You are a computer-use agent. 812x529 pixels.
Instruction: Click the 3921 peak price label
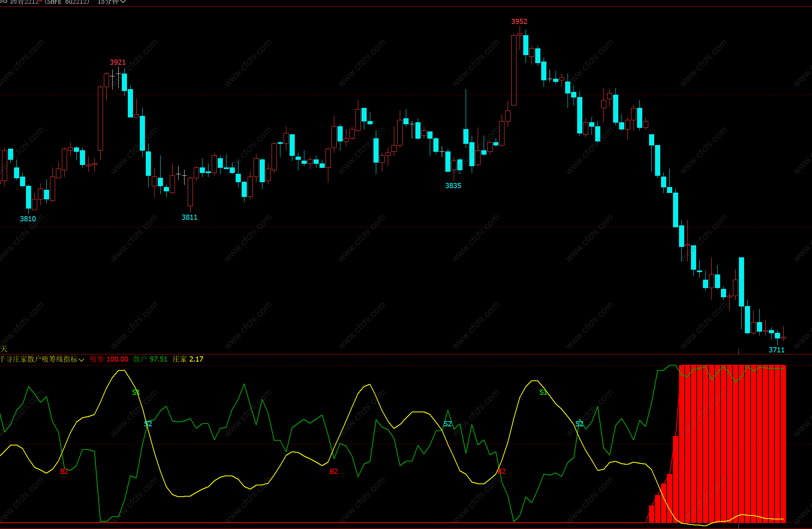117,62
